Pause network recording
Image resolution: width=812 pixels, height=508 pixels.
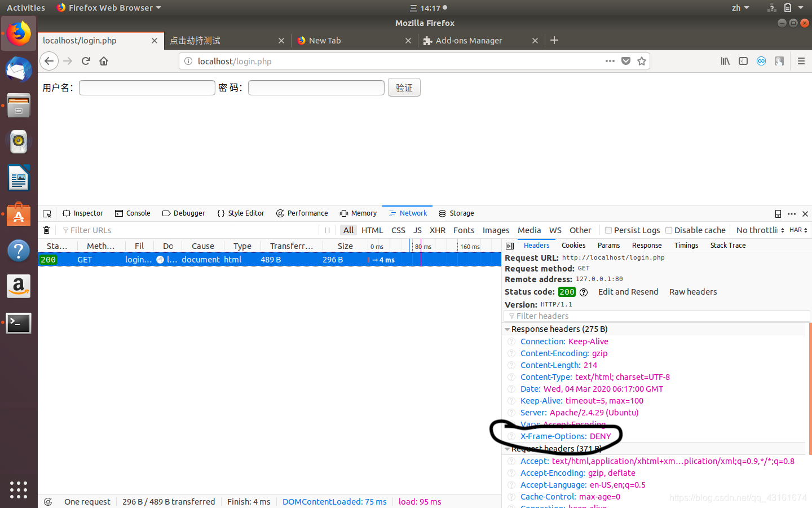[327, 230]
